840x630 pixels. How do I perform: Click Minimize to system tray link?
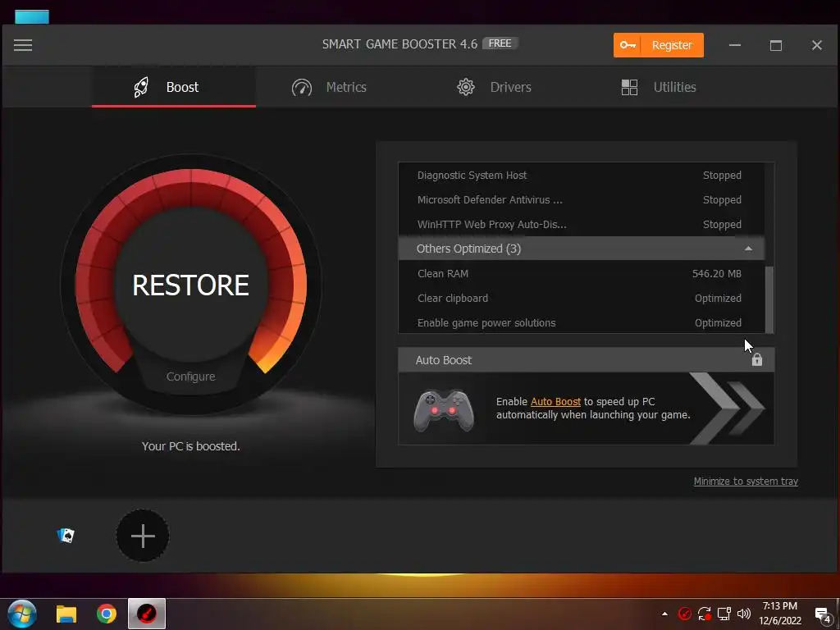746,481
